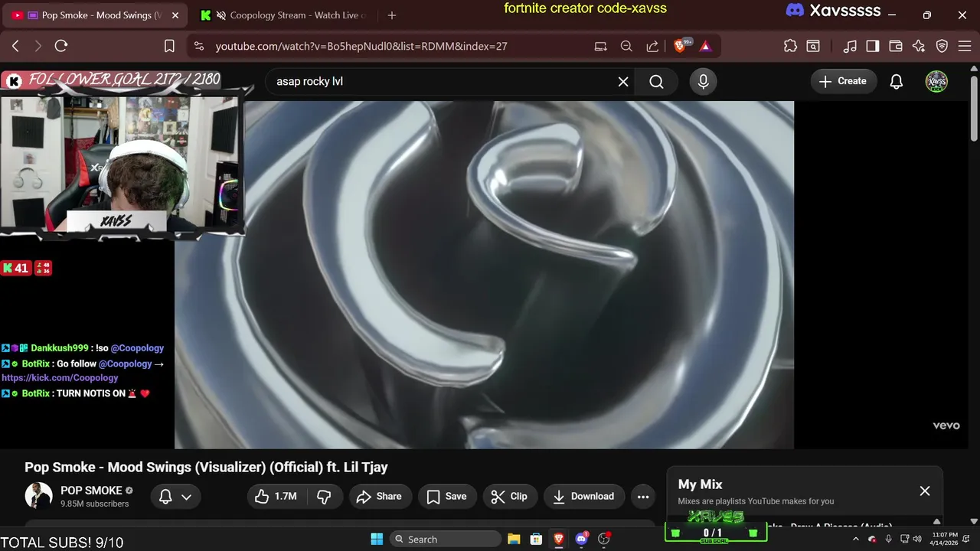Viewport: 980px width, 551px height.
Task: Clear the YouTube search text
Action: click(x=623, y=81)
